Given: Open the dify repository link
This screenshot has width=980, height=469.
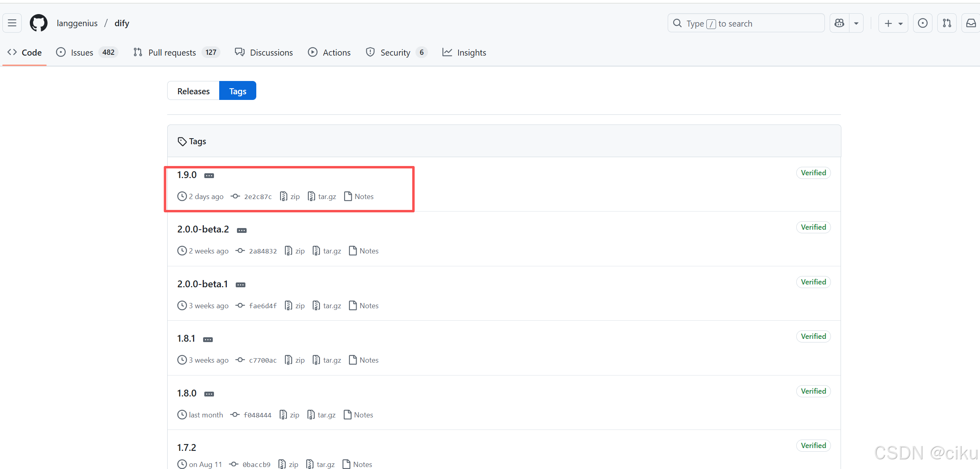Looking at the screenshot, I should 122,23.
